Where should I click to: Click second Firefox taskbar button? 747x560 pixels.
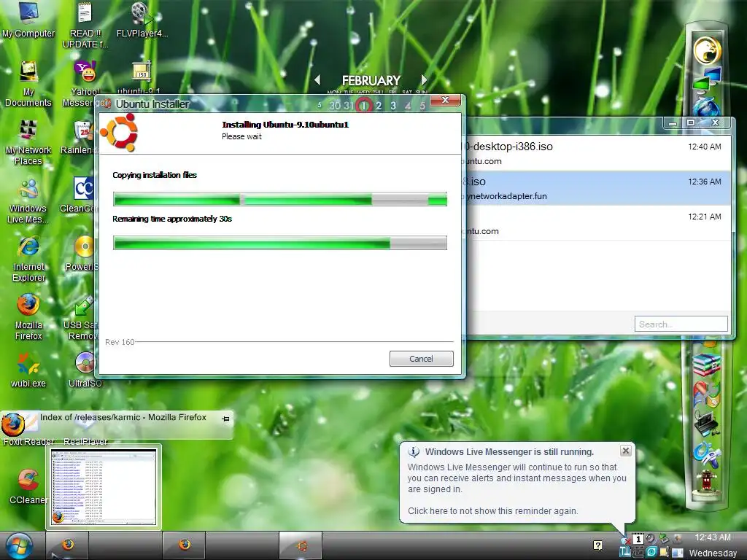click(x=185, y=545)
